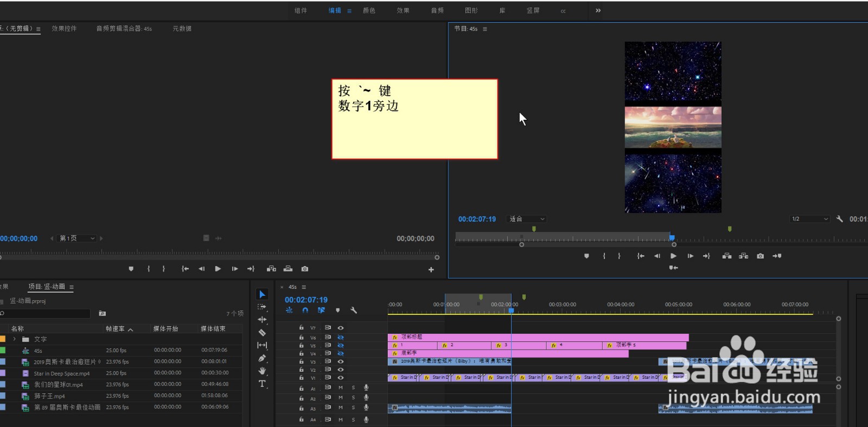The image size is (868, 427).
Task: Click new search bin icon in Project panel
Action: [x=102, y=313]
